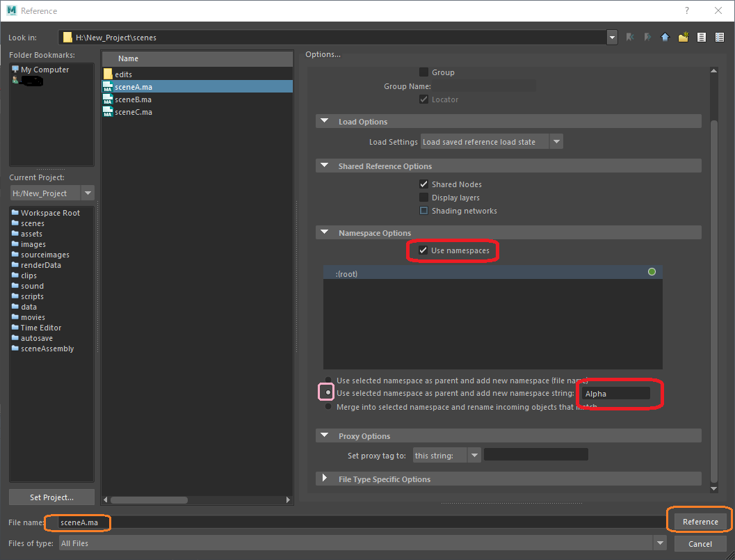The width and height of the screenshot is (735, 560).
Task: Enable the Display layers checkbox
Action: pyautogui.click(x=423, y=198)
